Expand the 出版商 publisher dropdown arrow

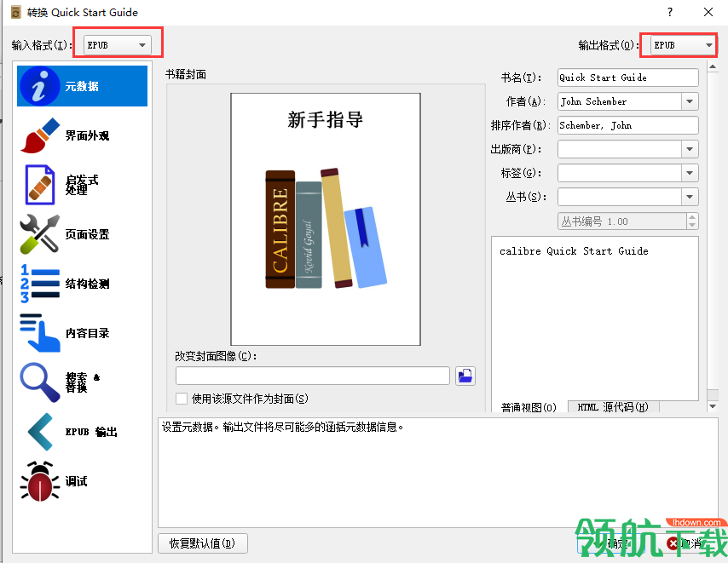690,149
